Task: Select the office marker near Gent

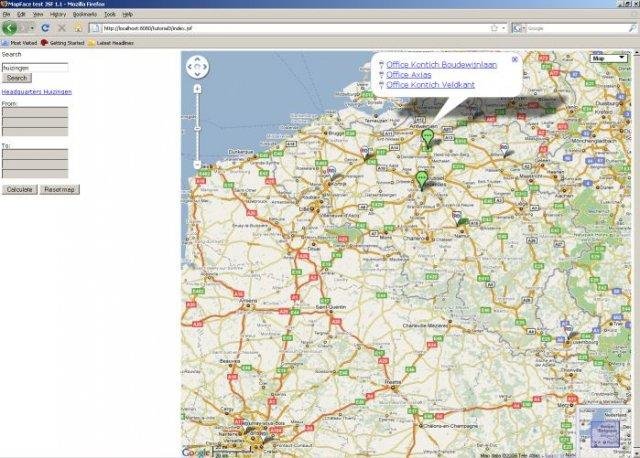Action: pyautogui.click(x=365, y=152)
